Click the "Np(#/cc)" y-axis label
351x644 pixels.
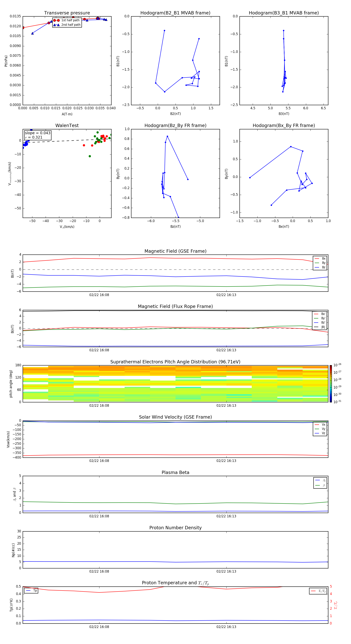pyautogui.click(x=13, y=550)
